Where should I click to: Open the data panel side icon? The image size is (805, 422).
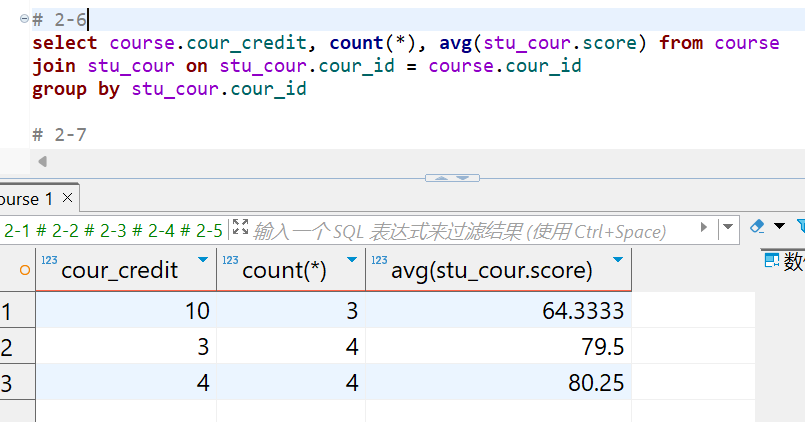[x=771, y=261]
